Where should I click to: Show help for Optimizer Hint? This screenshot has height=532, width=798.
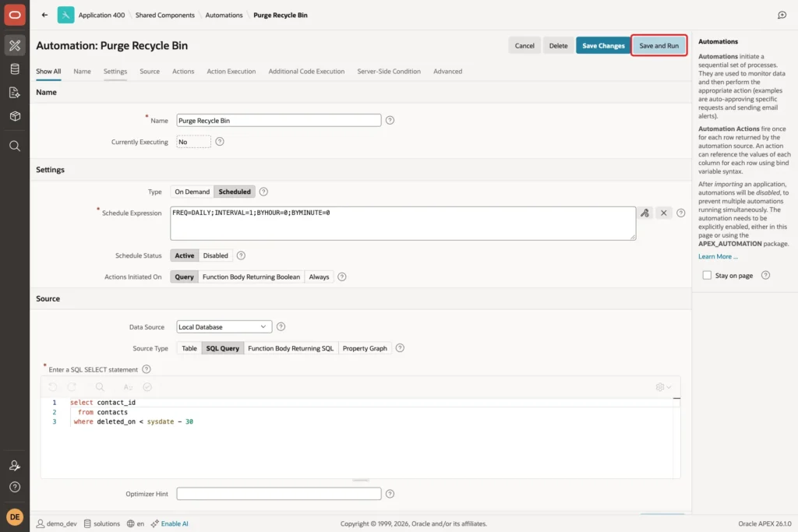coord(390,493)
